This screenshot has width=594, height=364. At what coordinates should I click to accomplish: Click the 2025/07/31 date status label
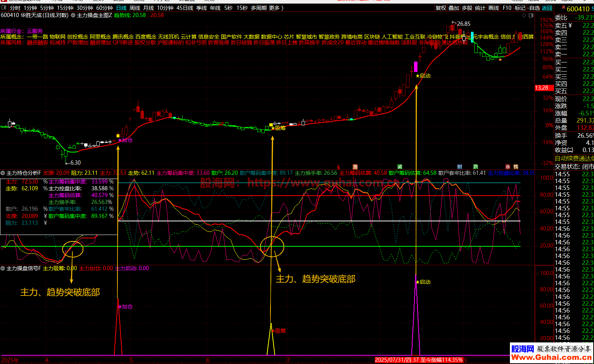point(419,360)
